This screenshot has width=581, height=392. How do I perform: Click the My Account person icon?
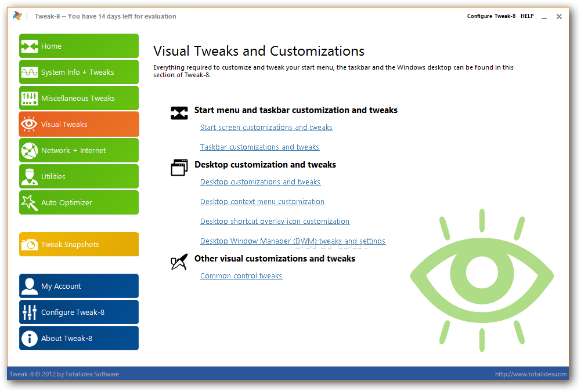coord(29,286)
